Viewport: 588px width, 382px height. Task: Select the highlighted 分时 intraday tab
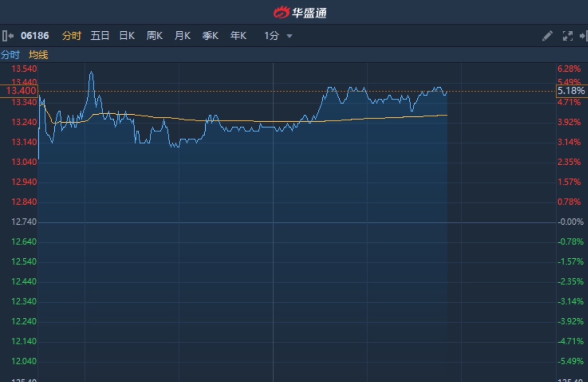coord(72,36)
